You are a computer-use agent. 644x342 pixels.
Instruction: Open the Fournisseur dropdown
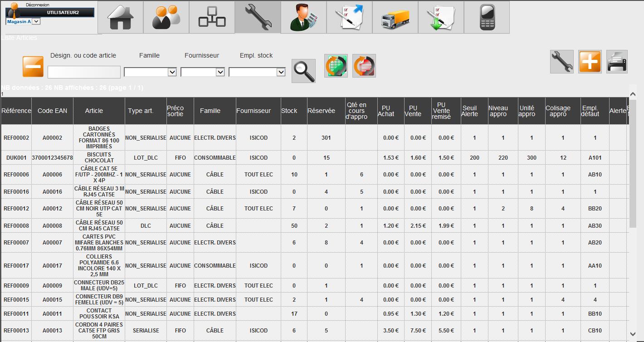click(203, 72)
